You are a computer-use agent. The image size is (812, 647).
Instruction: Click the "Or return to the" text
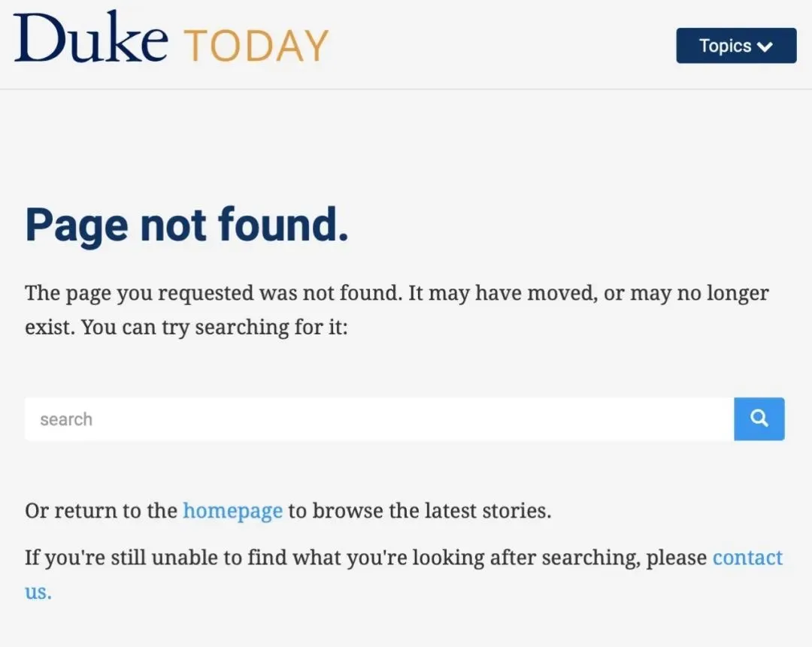pyautogui.click(x=101, y=511)
